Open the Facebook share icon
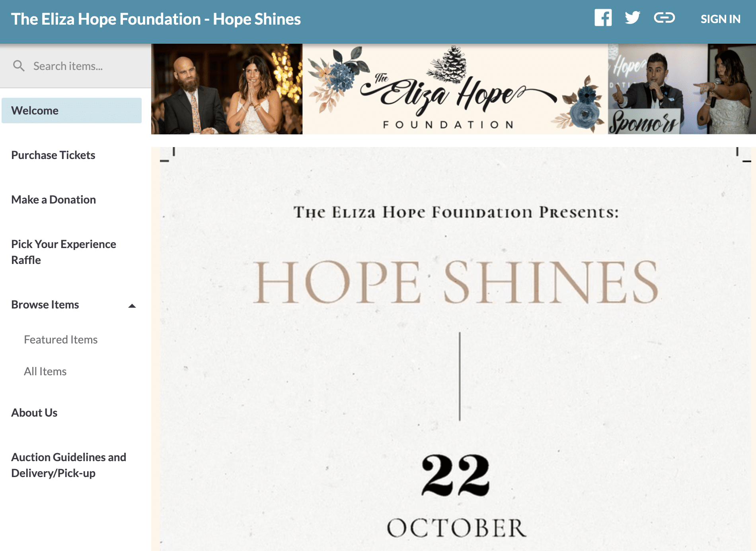The image size is (756, 551). pyautogui.click(x=603, y=18)
